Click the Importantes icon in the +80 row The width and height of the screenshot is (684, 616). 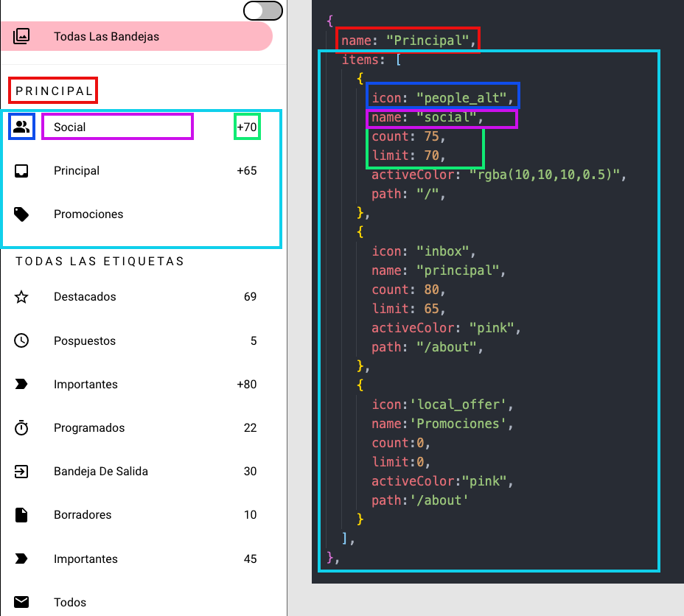click(21, 384)
